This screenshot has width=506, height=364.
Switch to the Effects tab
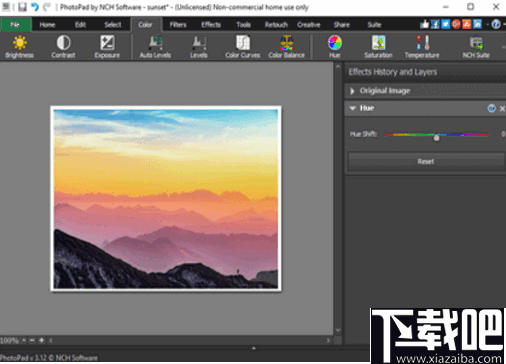[x=211, y=25]
